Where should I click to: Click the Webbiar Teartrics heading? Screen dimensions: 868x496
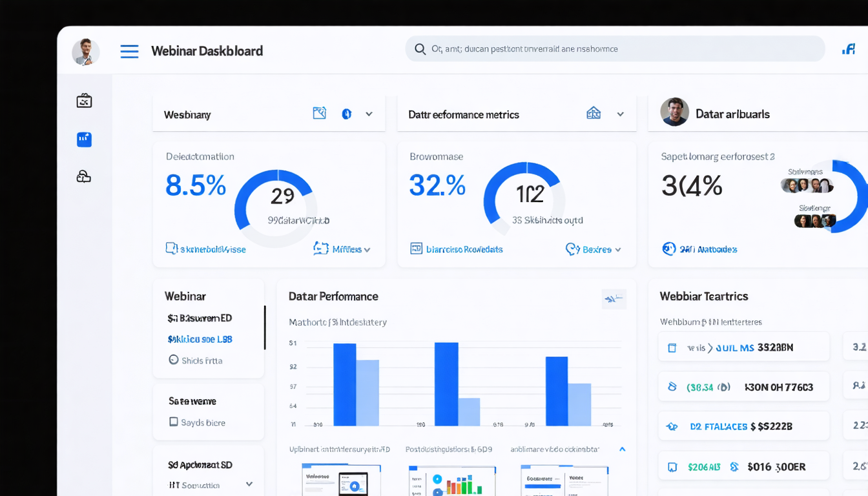704,296
